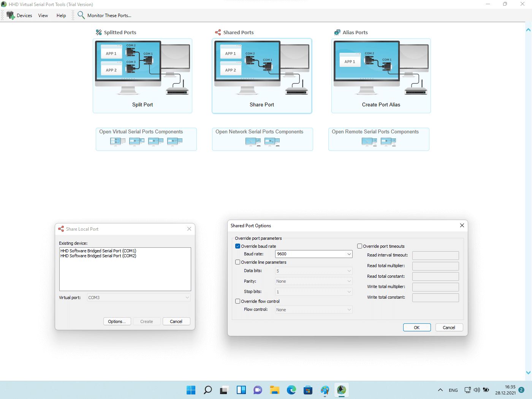This screenshot has height=399, width=532.
Task: Open the Baud rate dropdown
Action: tap(349, 254)
